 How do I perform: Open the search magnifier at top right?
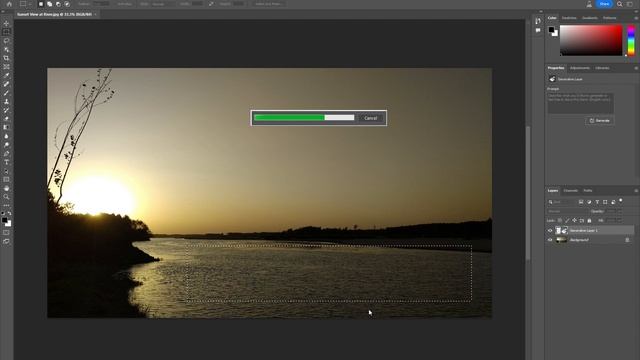click(620, 4)
